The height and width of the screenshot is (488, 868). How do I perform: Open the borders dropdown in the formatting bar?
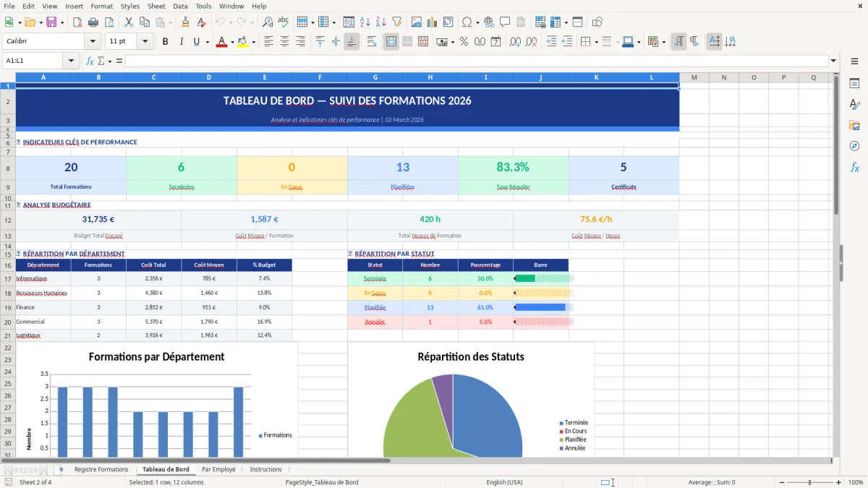pyautogui.click(x=595, y=41)
